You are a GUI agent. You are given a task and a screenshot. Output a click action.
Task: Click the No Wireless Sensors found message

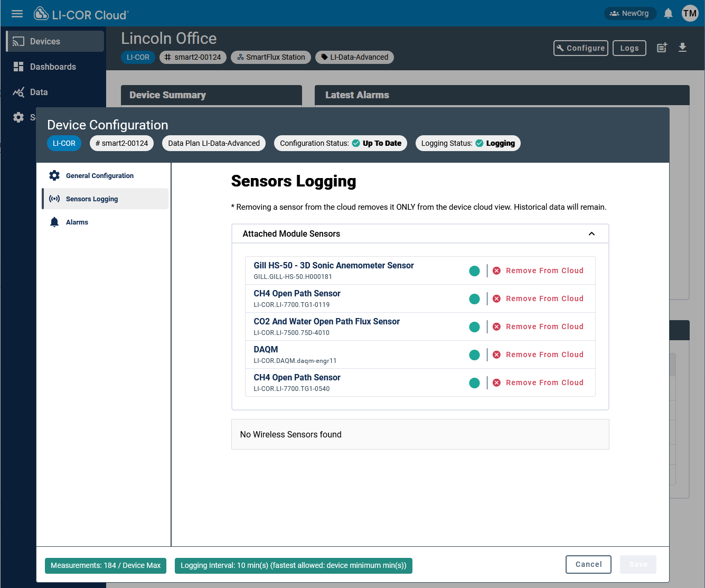[x=290, y=434]
